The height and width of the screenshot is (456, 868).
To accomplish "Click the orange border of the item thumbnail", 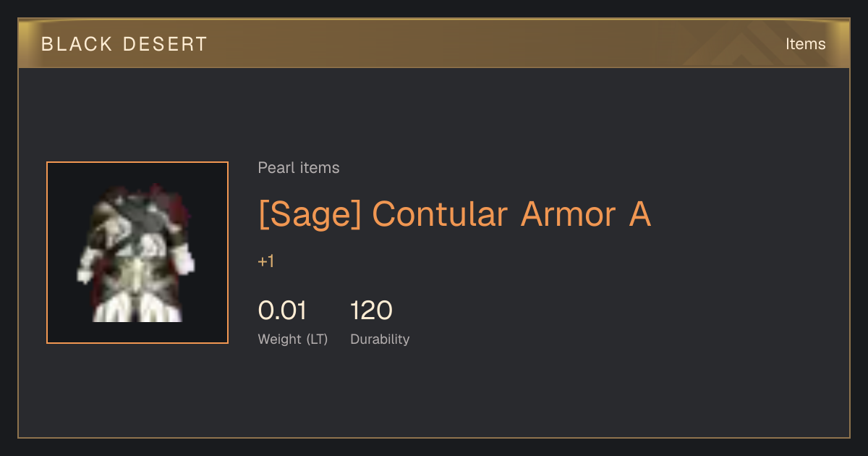I will pos(137,162).
